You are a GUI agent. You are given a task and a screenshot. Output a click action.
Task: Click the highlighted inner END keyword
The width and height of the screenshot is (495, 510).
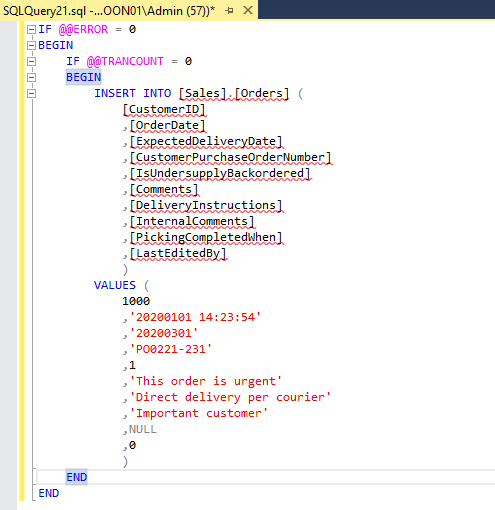coord(77,477)
